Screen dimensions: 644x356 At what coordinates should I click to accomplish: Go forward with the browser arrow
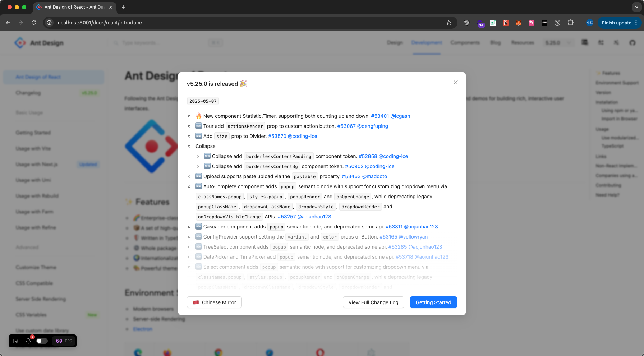point(21,23)
